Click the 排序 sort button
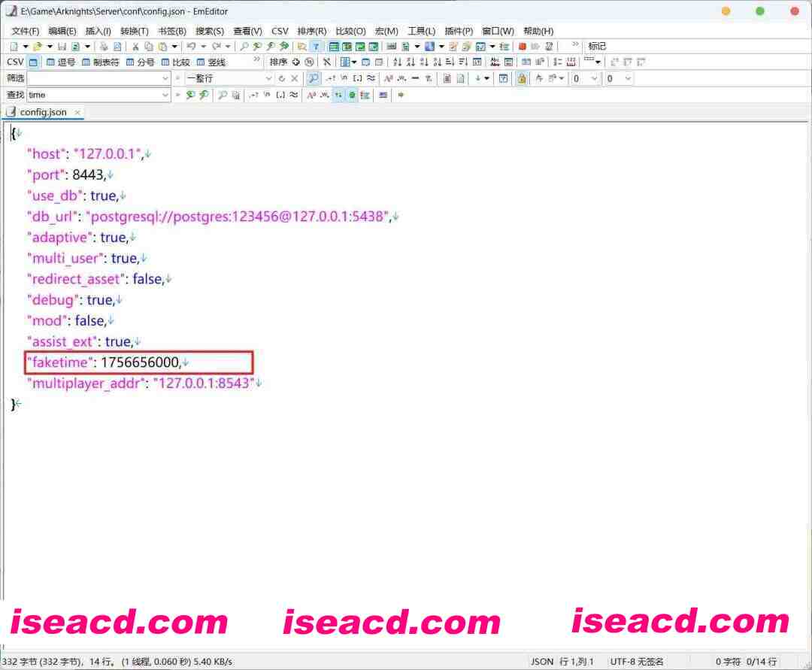This screenshot has width=812, height=670. [278, 62]
